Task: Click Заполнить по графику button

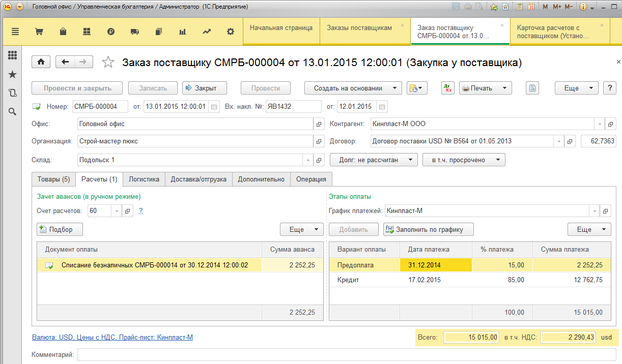Action: click(428, 229)
